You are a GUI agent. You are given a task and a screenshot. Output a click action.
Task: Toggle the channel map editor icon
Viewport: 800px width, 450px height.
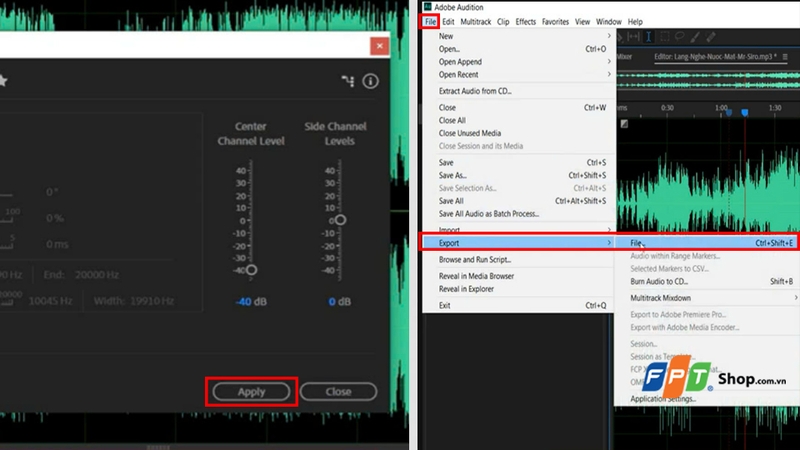(x=347, y=81)
